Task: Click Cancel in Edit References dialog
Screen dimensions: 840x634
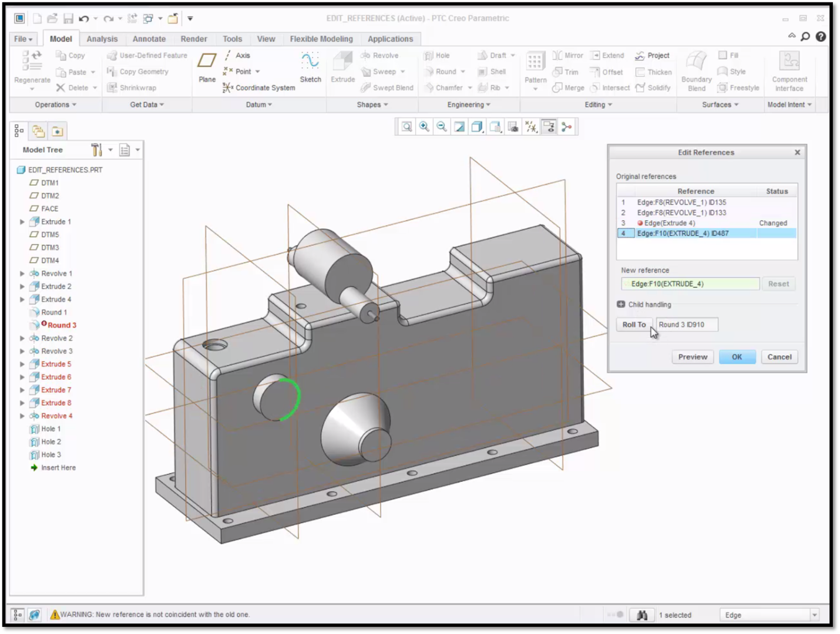Action: pyautogui.click(x=779, y=357)
